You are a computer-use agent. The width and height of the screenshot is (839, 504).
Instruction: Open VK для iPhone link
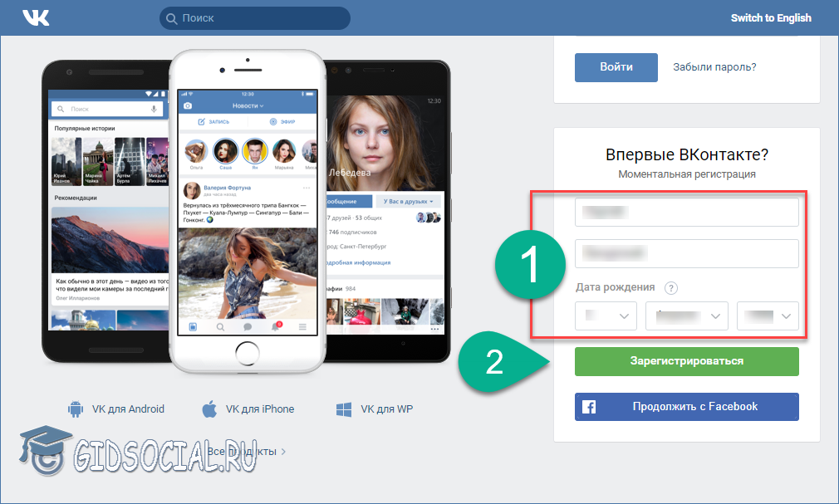click(x=259, y=409)
